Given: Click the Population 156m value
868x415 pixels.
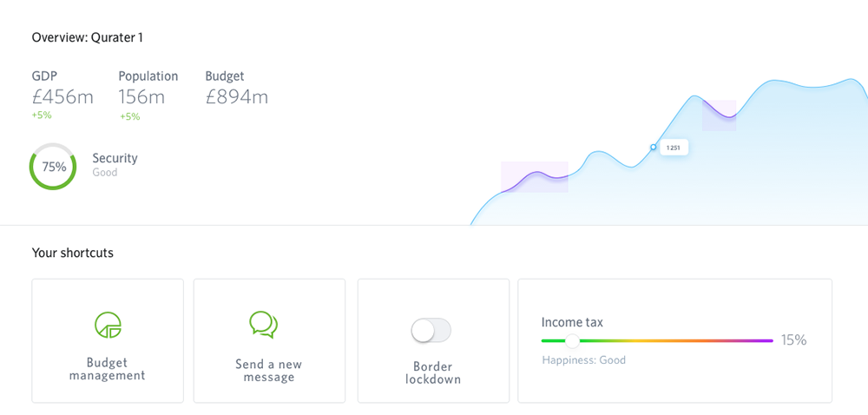Looking at the screenshot, I should click(x=141, y=97).
